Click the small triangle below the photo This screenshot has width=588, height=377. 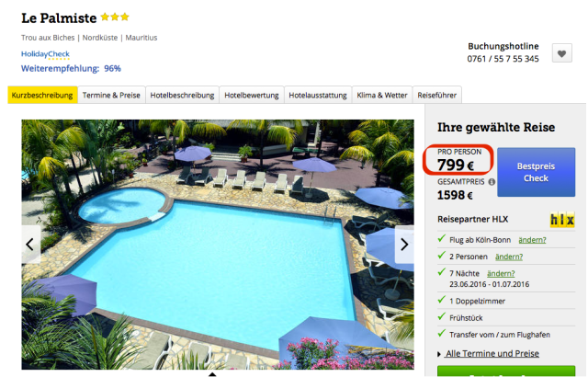tap(212, 374)
